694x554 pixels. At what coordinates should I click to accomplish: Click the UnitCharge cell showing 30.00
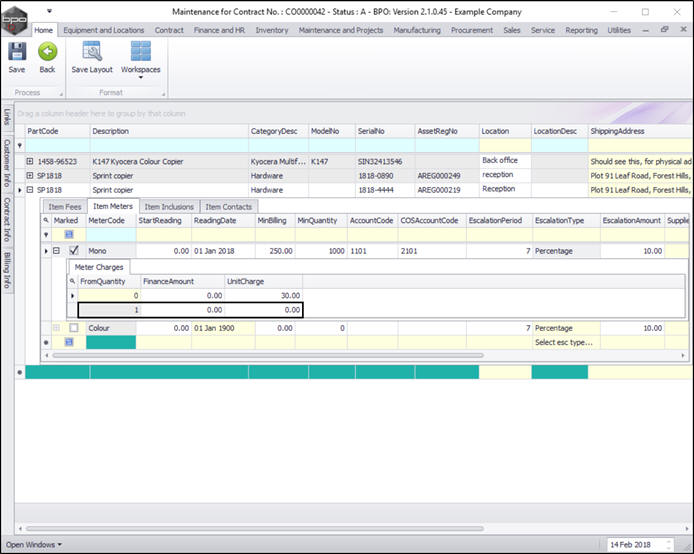coord(263,297)
